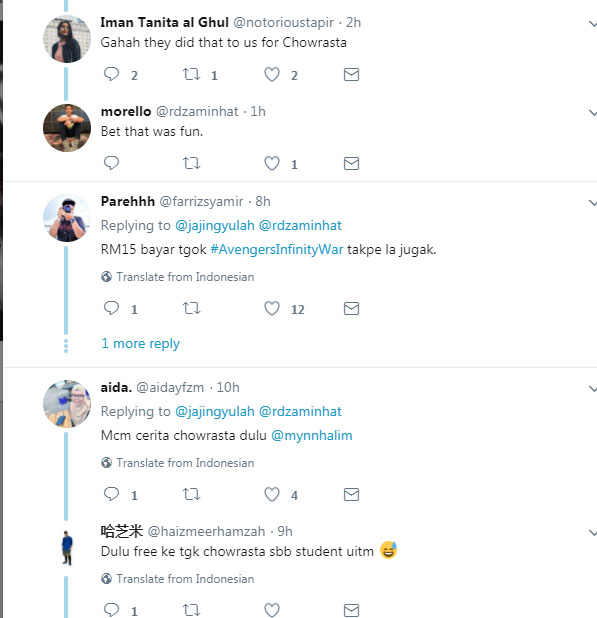Viewport: 597px width, 618px height.
Task: Open @mynnhalim mention link
Action: pyautogui.click(x=312, y=436)
